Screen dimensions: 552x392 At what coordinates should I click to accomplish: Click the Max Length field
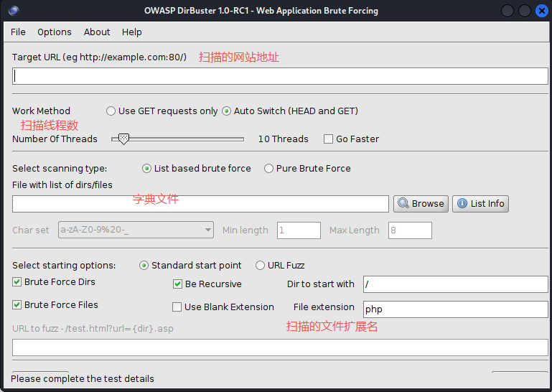click(x=410, y=230)
